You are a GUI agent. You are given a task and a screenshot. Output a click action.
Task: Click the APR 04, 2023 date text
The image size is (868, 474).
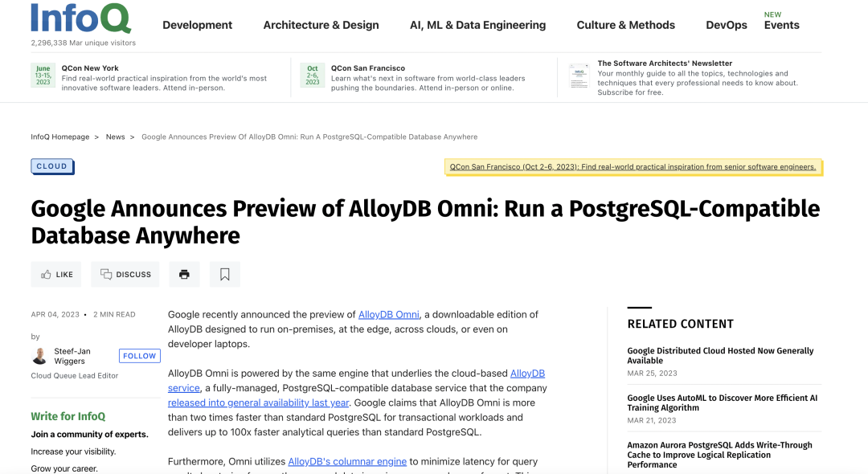click(55, 314)
